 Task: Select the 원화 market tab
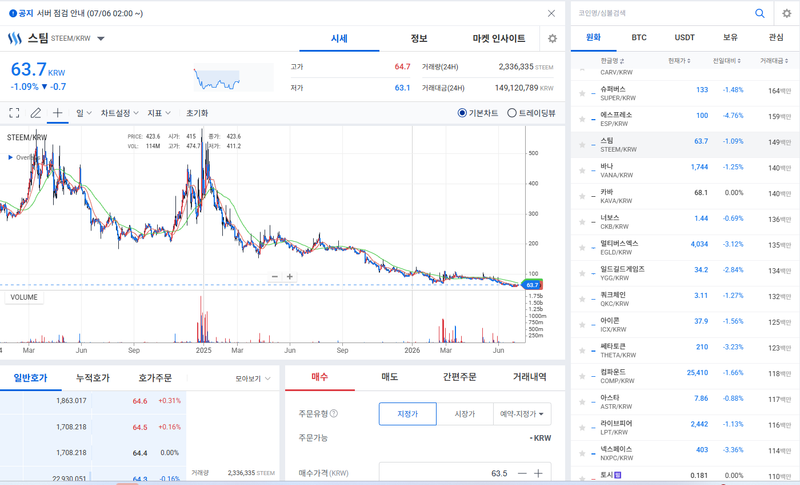(593, 37)
